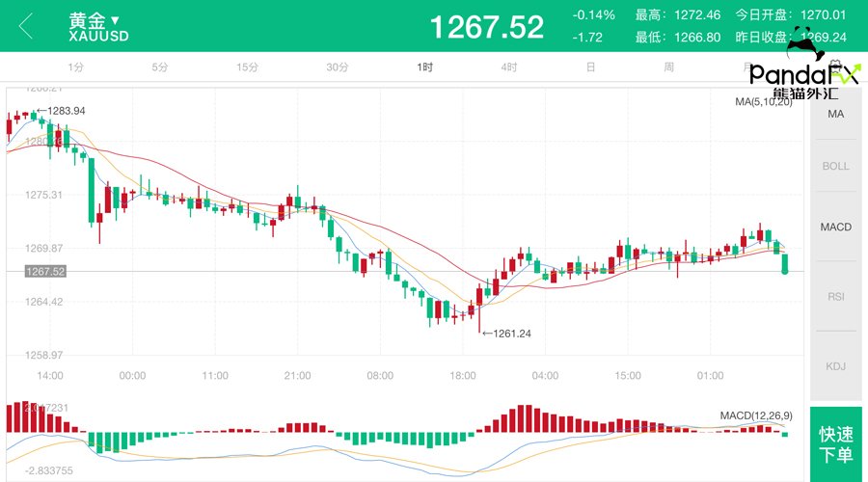Tap the back arrow icon
This screenshot has height=482, width=868.
pyautogui.click(x=26, y=26)
